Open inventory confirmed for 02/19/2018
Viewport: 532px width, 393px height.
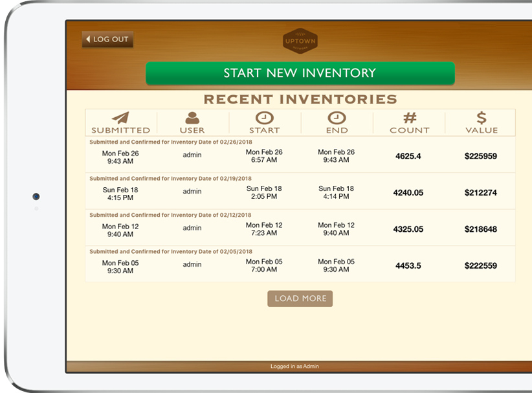coord(300,191)
